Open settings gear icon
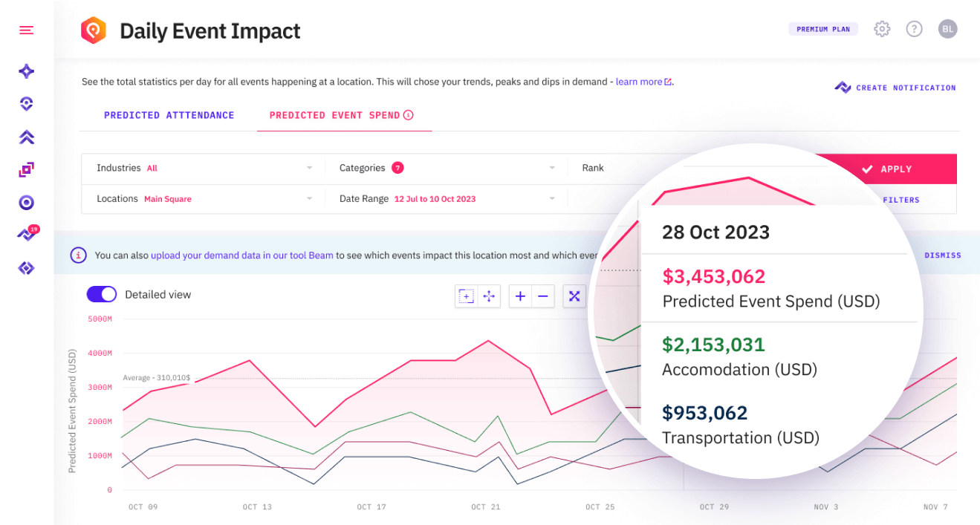Screen dimensions: 980x525 point(882,29)
